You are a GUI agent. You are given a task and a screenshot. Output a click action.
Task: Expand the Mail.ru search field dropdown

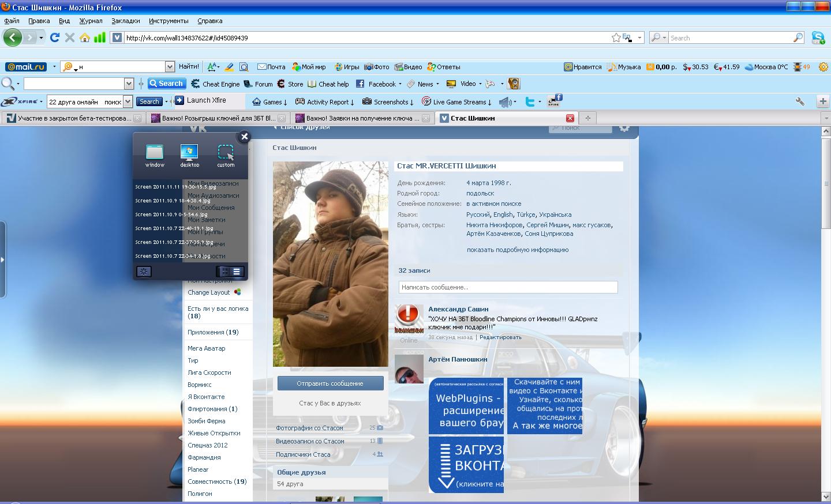[169, 67]
